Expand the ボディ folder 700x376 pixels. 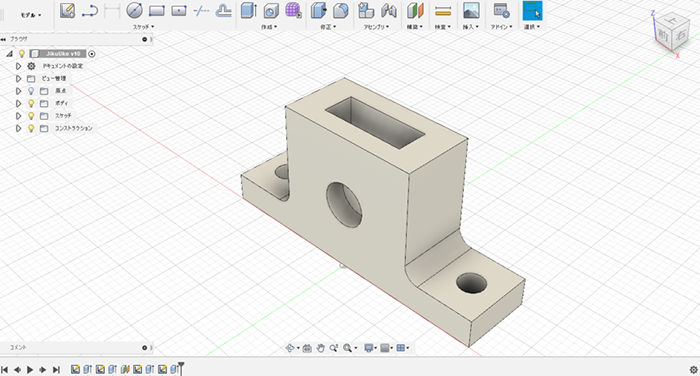(x=18, y=103)
